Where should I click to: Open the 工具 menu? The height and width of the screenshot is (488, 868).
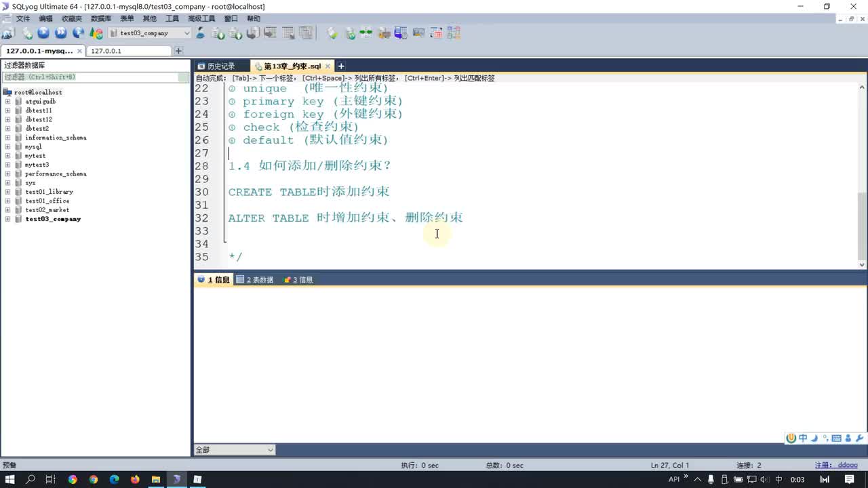tap(172, 19)
